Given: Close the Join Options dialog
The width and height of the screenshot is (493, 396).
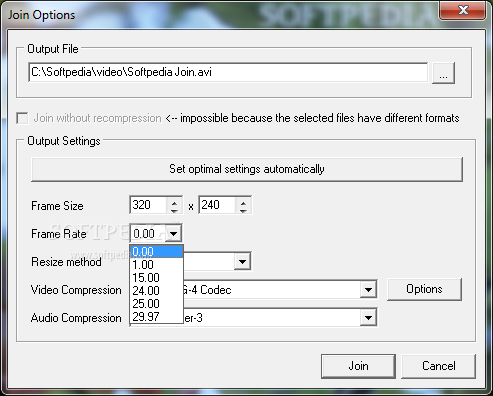Looking at the screenshot, I should click(463, 10).
